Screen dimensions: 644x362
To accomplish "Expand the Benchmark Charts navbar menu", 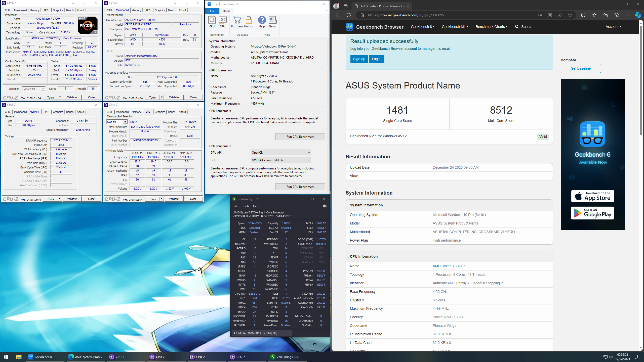I will click(492, 27).
